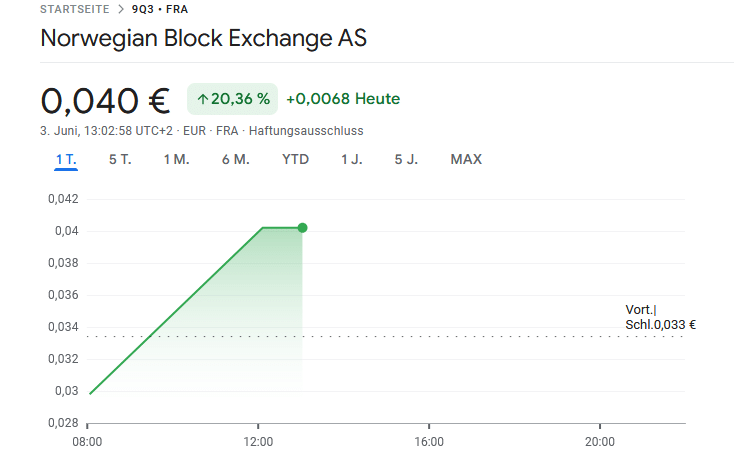
Task: Select the 6 M. time range tab
Action: (x=235, y=159)
